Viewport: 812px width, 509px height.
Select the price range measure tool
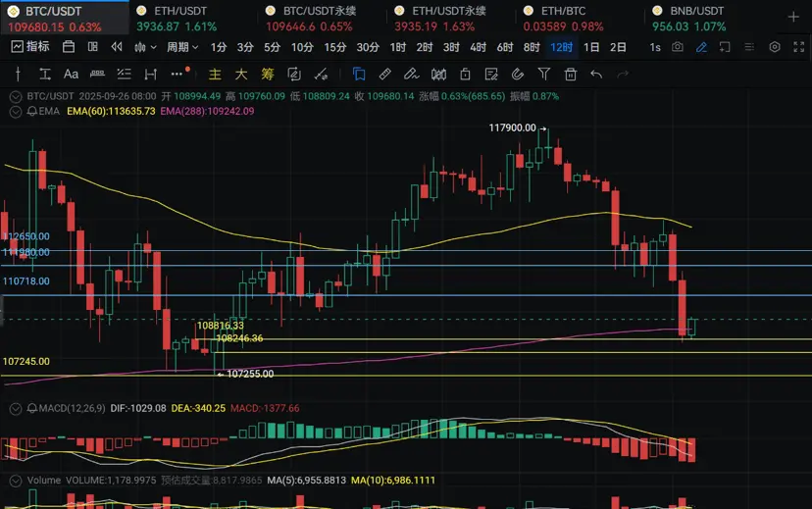pos(45,75)
